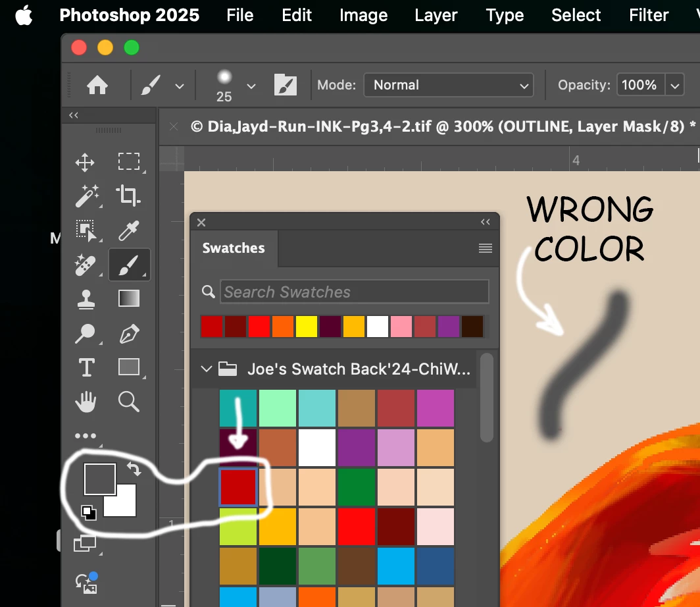Open the Edit menu

[297, 15]
